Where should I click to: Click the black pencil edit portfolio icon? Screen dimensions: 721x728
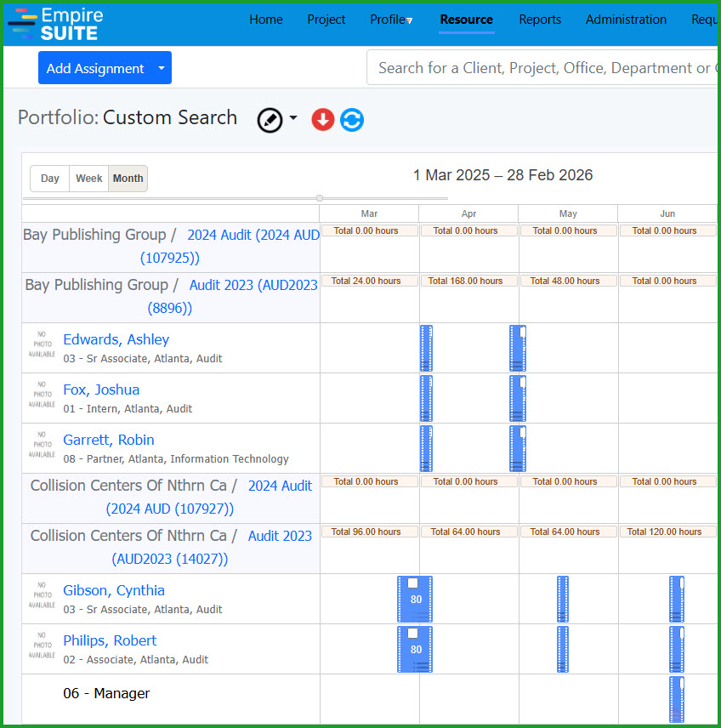coord(270,120)
